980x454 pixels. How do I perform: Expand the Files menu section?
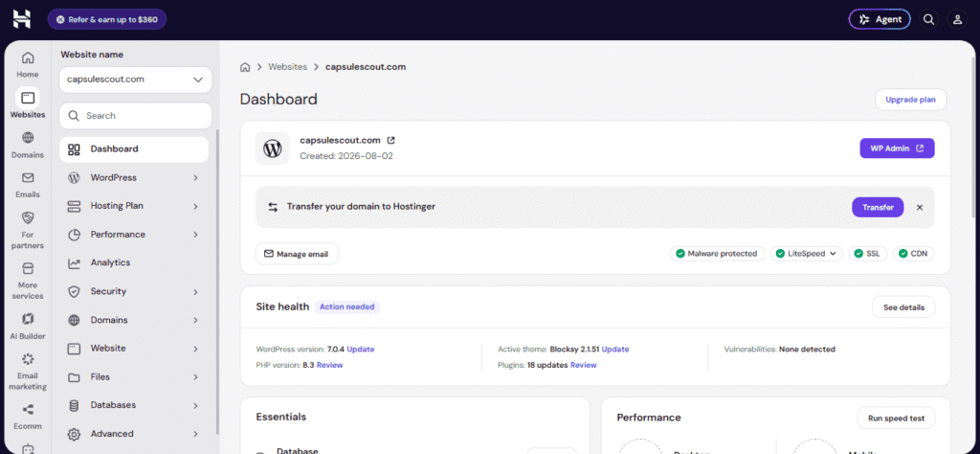[x=134, y=377]
